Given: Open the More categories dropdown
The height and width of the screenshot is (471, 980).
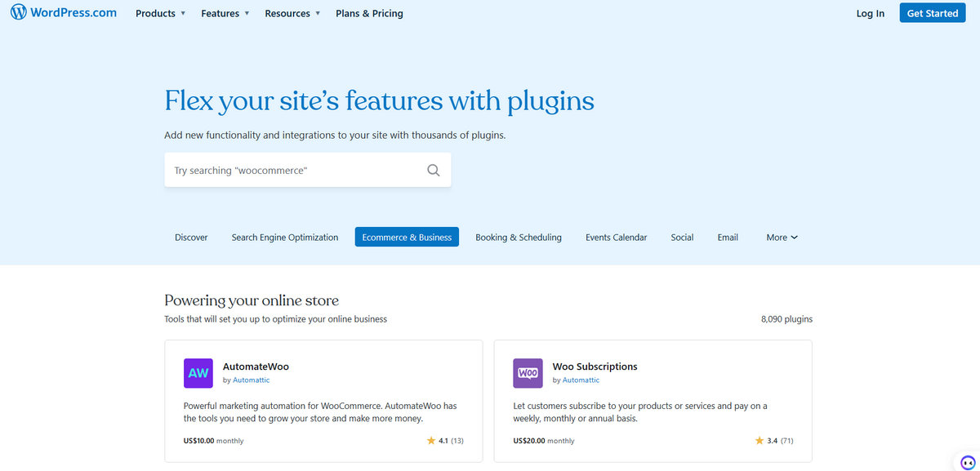Looking at the screenshot, I should tap(782, 238).
